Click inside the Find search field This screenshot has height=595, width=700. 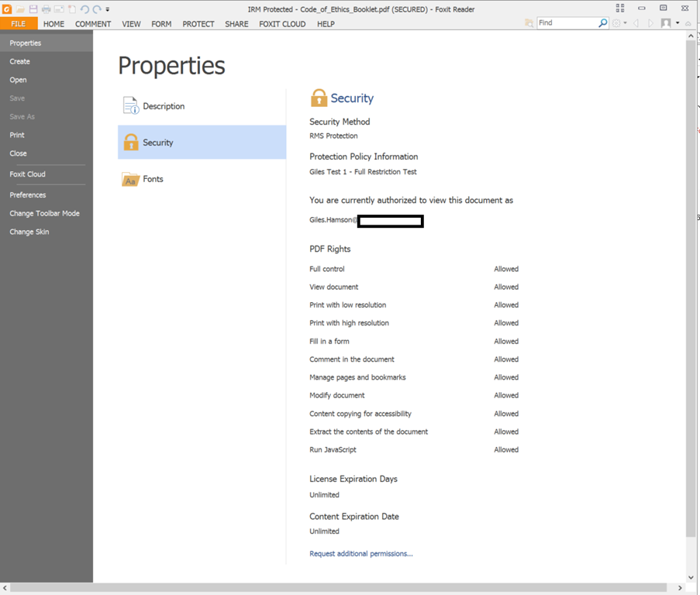pyautogui.click(x=566, y=23)
